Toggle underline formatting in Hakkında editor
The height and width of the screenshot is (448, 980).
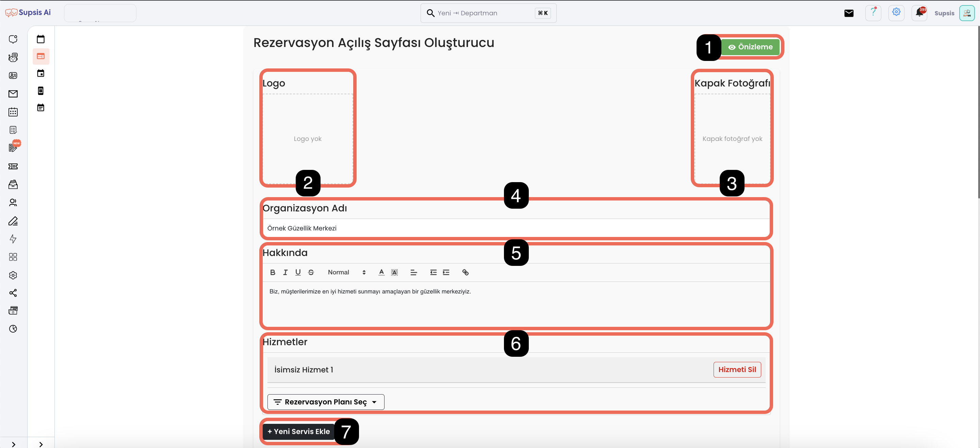[x=298, y=273]
